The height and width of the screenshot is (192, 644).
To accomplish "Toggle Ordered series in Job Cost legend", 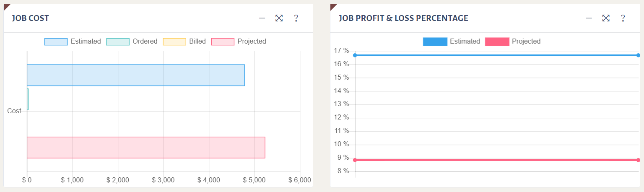I will (132, 42).
